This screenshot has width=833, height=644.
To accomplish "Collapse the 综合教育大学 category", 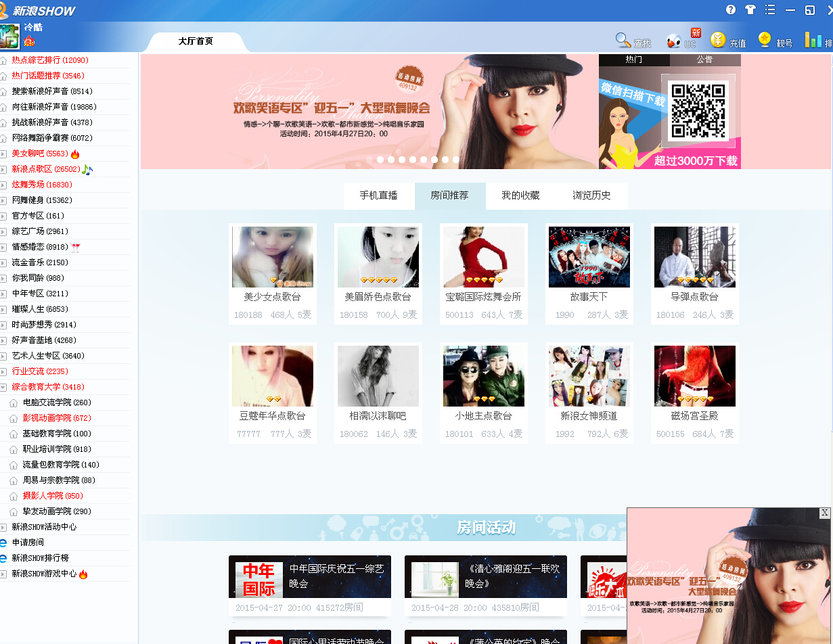I will pyautogui.click(x=4, y=388).
